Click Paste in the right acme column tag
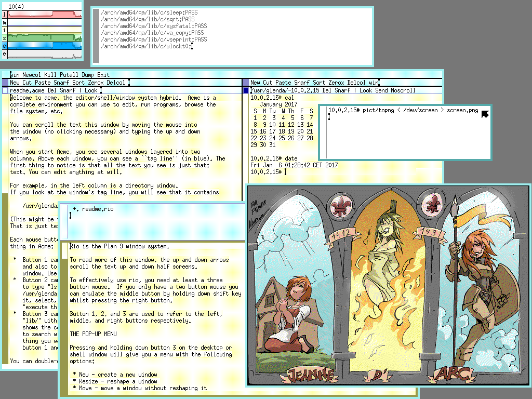The width and height of the screenshot is (532, 399). click(283, 83)
